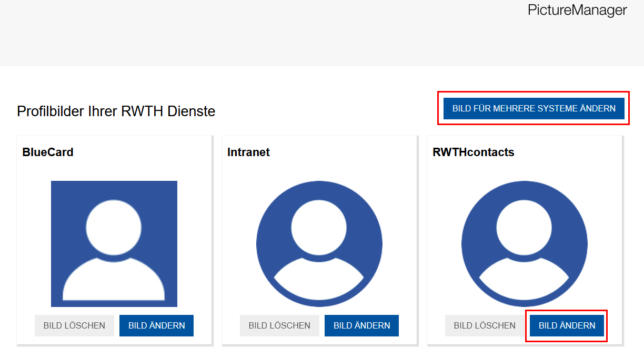This screenshot has height=348, width=644.
Task: Click 'BILD LÖSCHEN' under RWTHcontacts
Action: point(485,325)
